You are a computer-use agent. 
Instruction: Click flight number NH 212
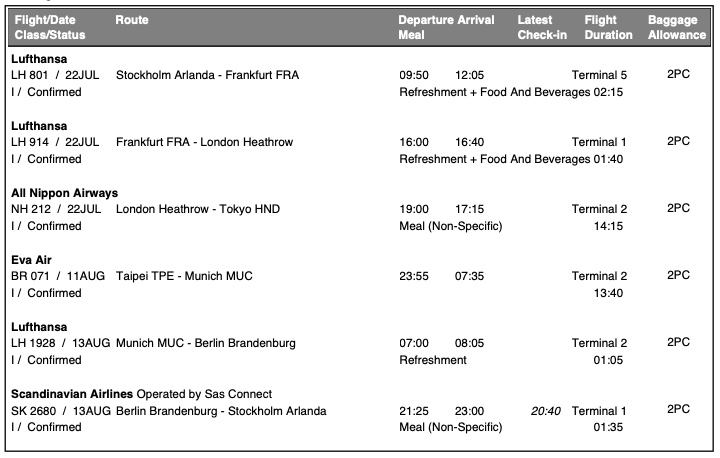(x=29, y=209)
